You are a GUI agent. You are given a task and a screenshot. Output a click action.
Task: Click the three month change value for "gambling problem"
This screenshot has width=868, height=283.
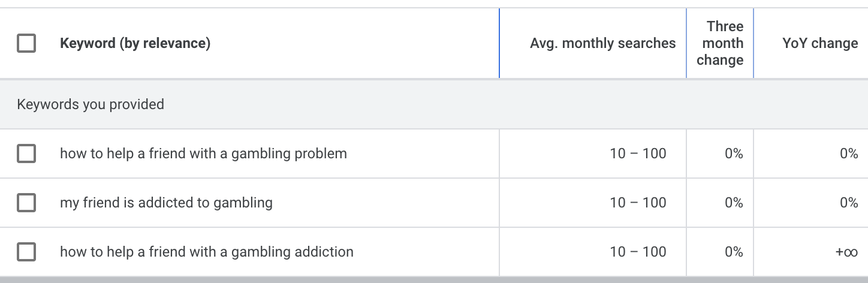(x=734, y=153)
